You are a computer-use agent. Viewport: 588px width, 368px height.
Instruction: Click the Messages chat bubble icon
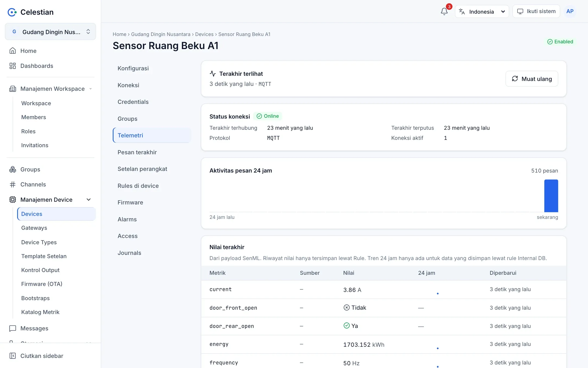pyautogui.click(x=13, y=328)
